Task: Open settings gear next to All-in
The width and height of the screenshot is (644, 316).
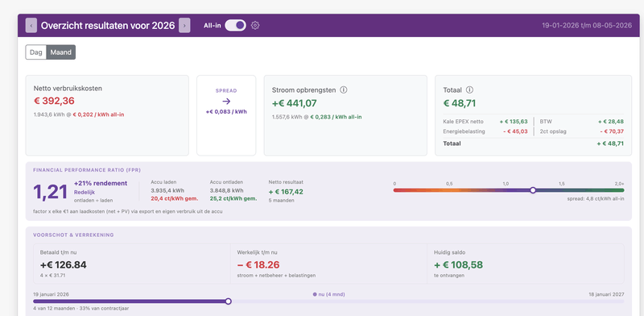Action: [x=255, y=26]
